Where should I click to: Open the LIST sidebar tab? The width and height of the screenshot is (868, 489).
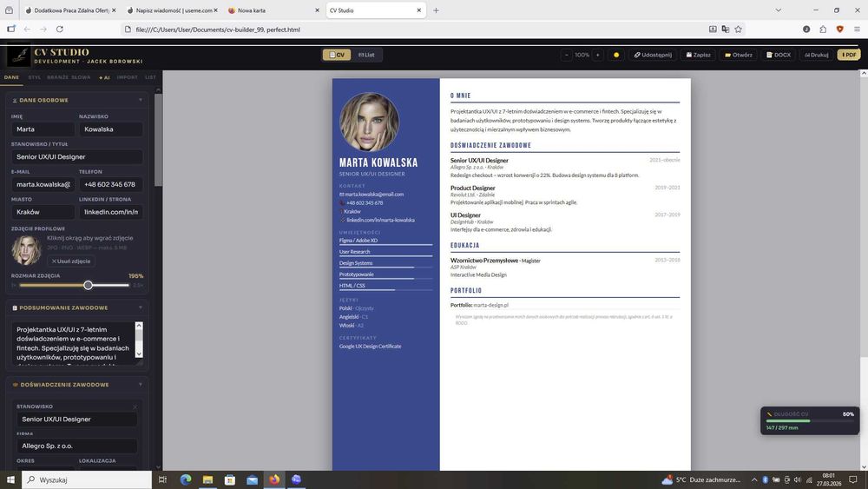(150, 77)
